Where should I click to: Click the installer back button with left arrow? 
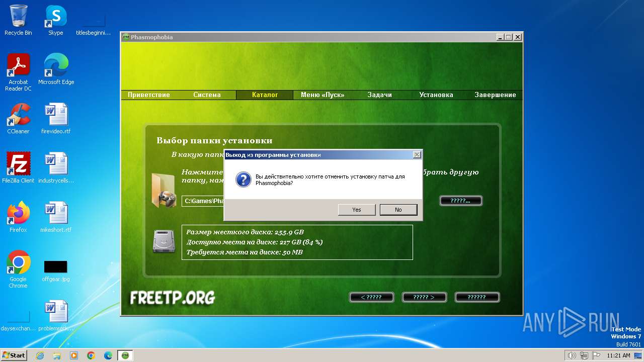[x=371, y=297]
